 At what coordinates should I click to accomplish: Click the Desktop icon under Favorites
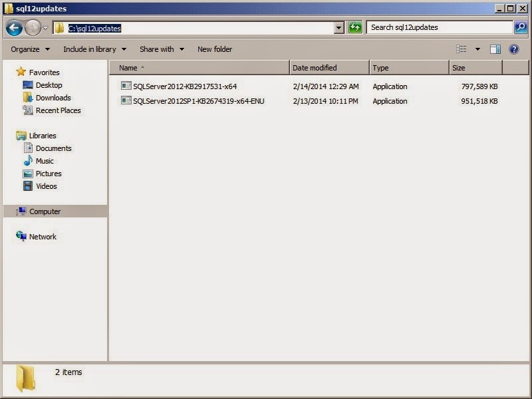click(x=27, y=85)
